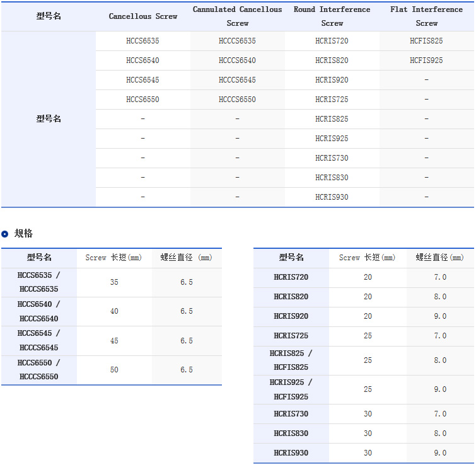Select HCRIS920 in Round Interference column
Viewport: 476px width, 465px height.
332,80
